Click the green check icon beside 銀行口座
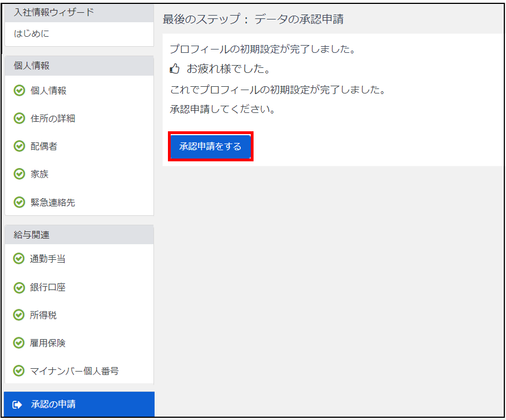506x420 pixels. (19, 288)
